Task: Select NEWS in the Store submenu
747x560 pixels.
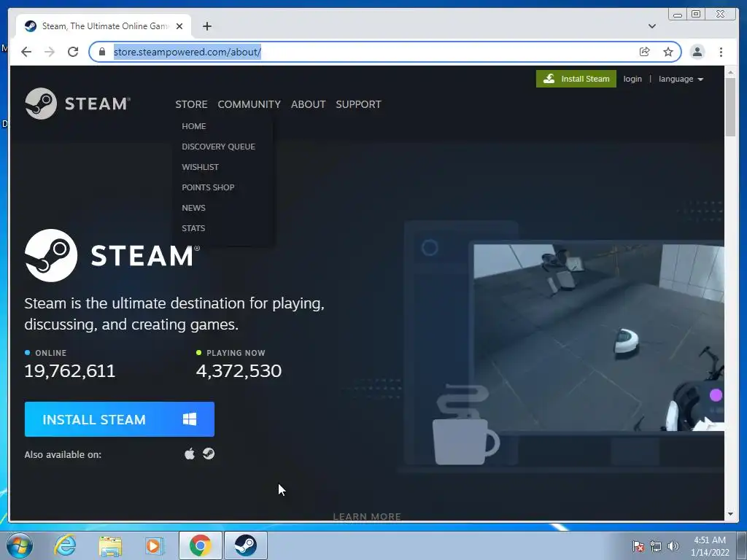Action: [x=193, y=208]
